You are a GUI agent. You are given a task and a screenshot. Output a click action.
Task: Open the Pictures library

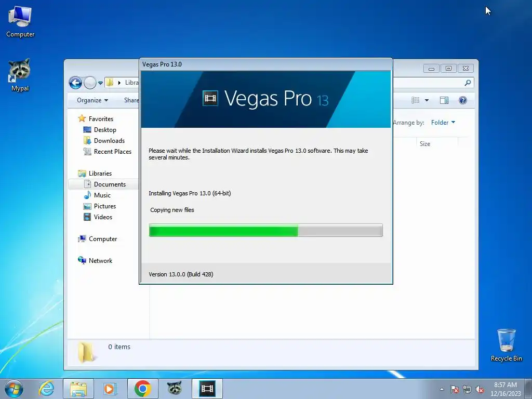tap(105, 206)
